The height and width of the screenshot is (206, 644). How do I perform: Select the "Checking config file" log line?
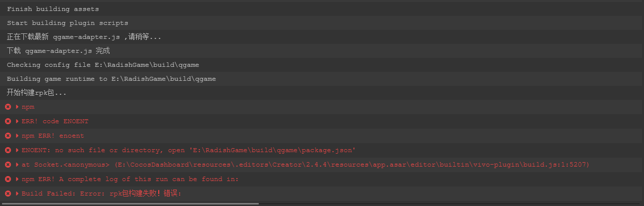(103, 65)
